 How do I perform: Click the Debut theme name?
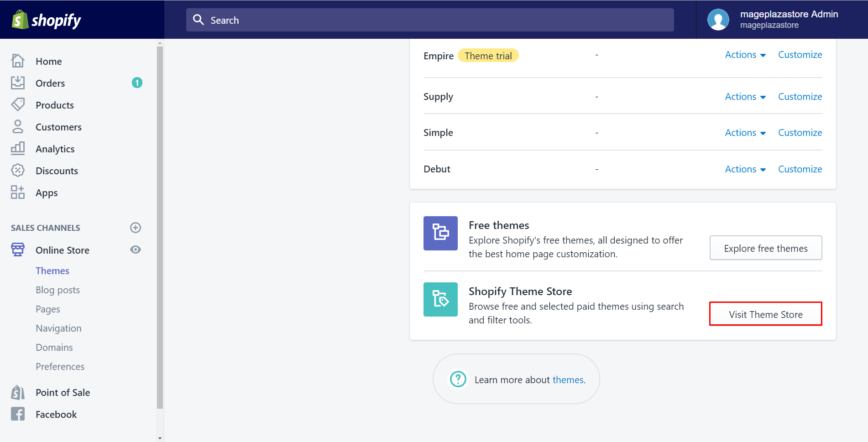pos(437,169)
